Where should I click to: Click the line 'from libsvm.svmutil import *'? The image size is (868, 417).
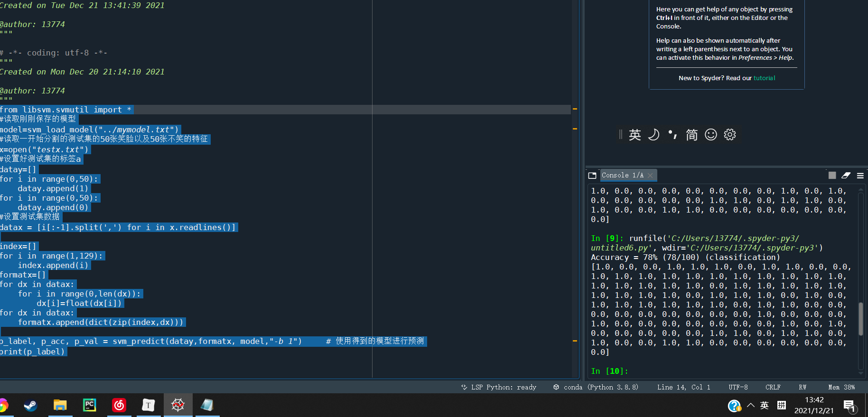click(66, 110)
